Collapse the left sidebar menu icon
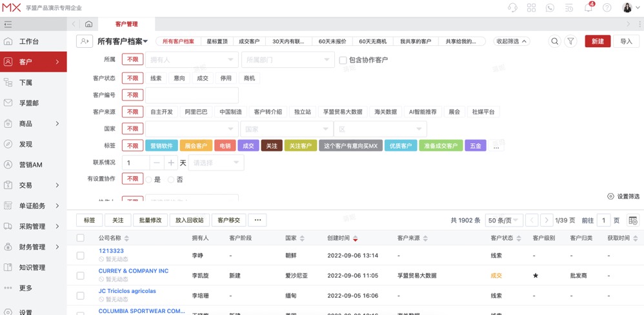Image resolution: width=644 pixels, height=315 pixels. point(8,25)
